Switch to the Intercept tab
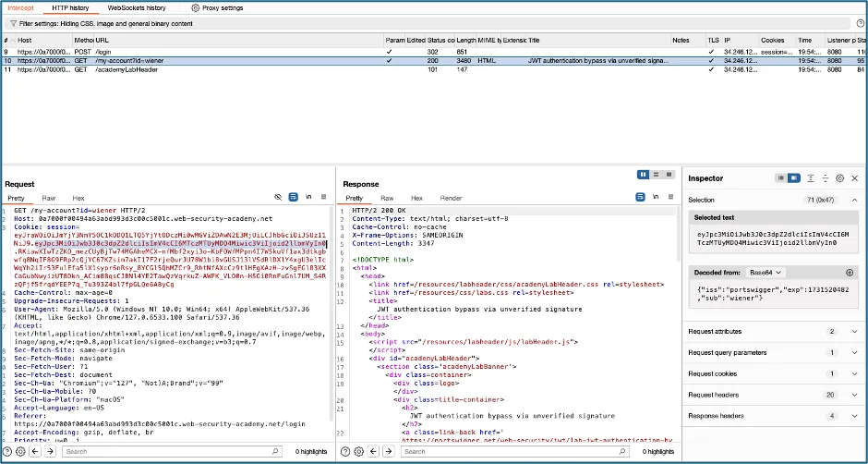This screenshot has width=868, height=464. [x=20, y=8]
